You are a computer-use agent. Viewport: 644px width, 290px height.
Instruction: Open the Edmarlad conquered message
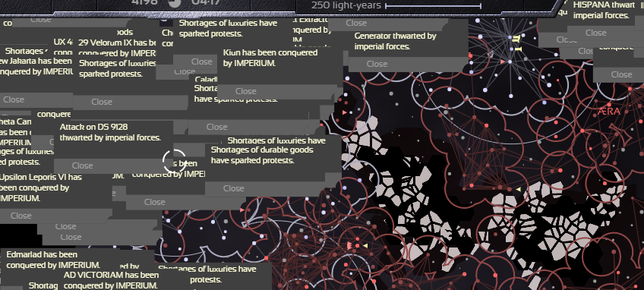click(53, 260)
